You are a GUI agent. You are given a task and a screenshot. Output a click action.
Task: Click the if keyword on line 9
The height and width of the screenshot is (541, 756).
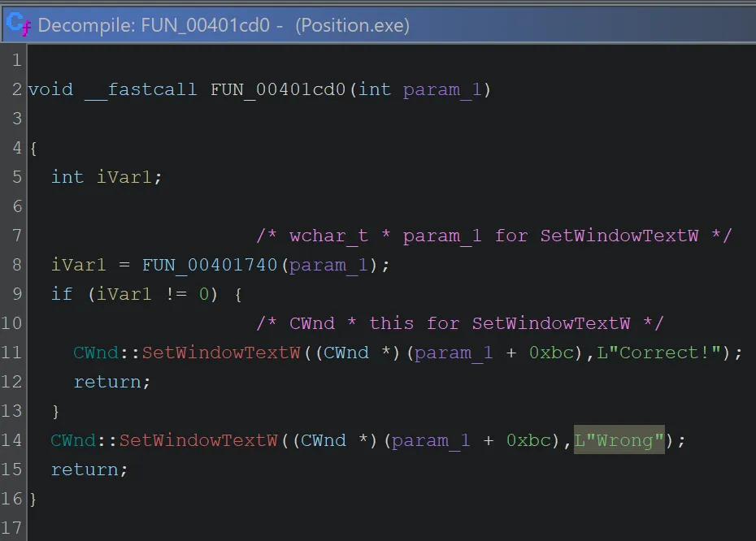click(63, 293)
